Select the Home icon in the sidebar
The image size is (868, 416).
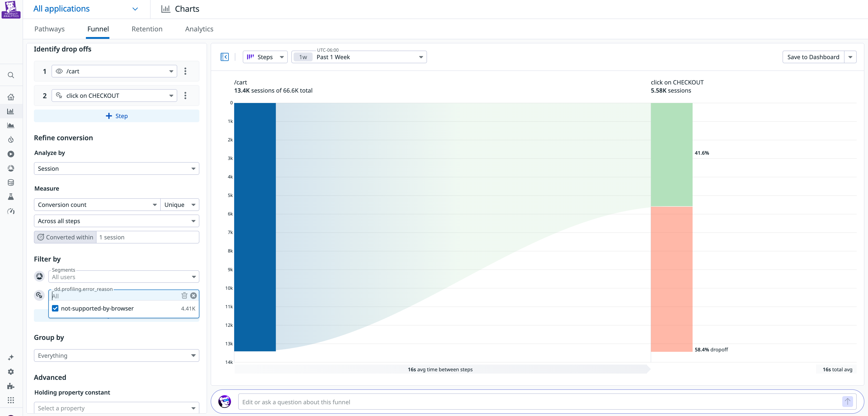(11, 97)
